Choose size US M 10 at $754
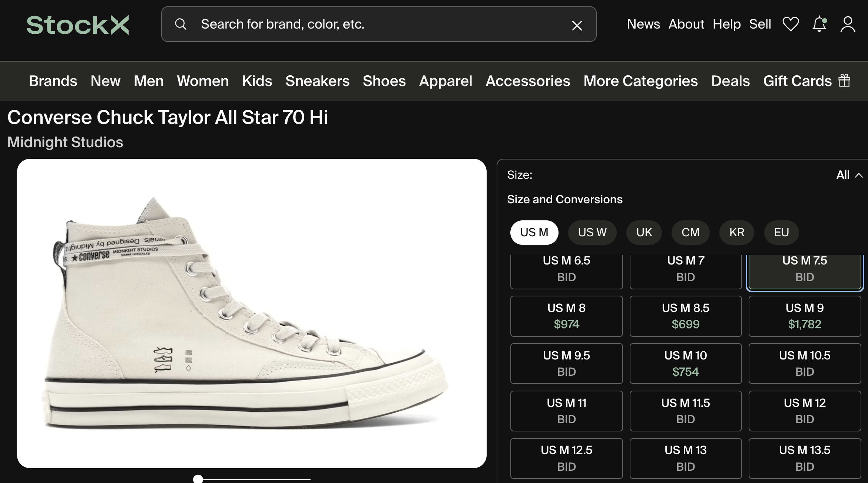The height and width of the screenshot is (483, 868). [686, 364]
